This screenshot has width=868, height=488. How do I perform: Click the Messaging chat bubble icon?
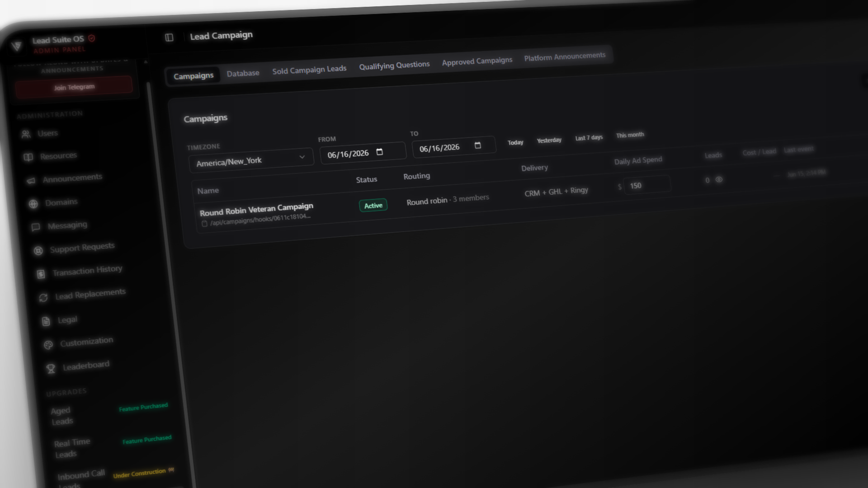(x=36, y=227)
